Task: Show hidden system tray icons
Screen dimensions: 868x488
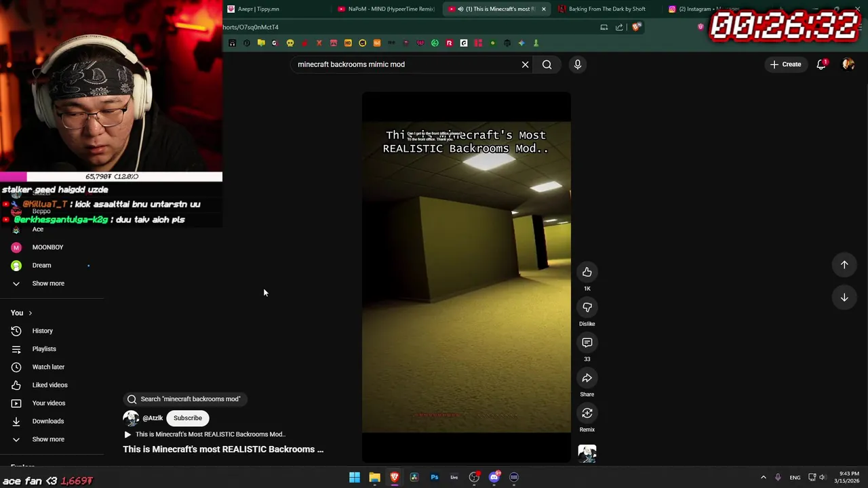Action: 763,477
